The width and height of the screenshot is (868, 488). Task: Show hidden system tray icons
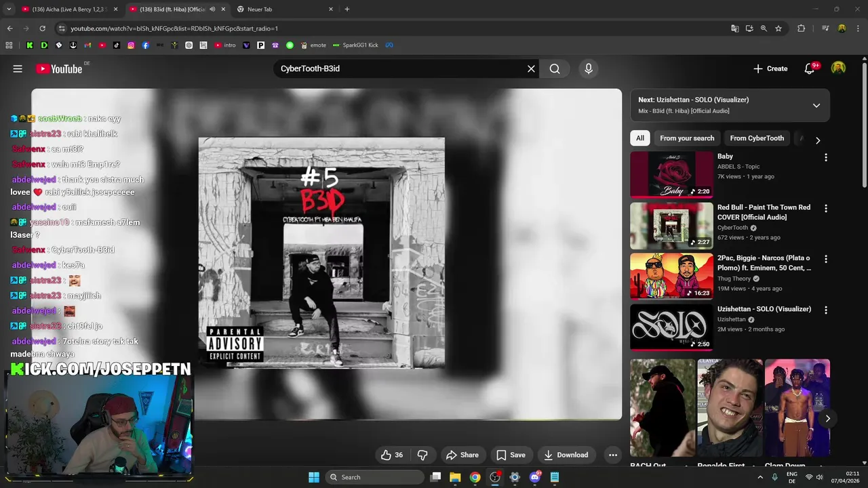click(759, 477)
